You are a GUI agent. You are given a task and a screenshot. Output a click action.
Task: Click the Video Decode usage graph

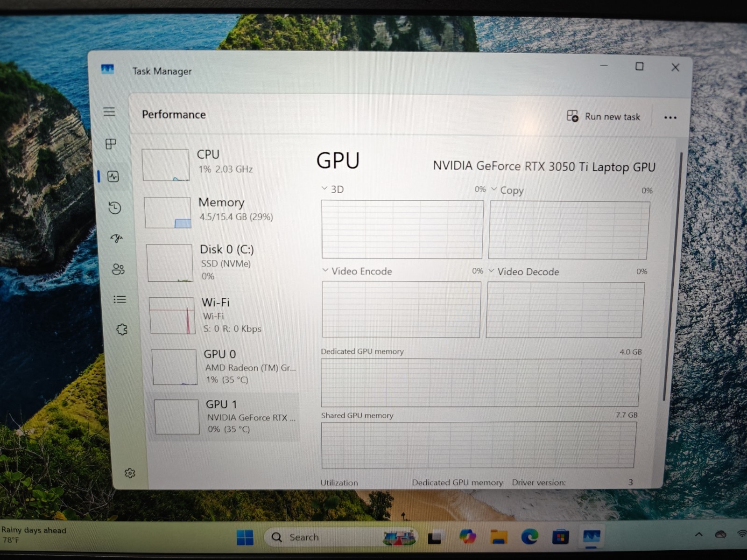point(565,309)
